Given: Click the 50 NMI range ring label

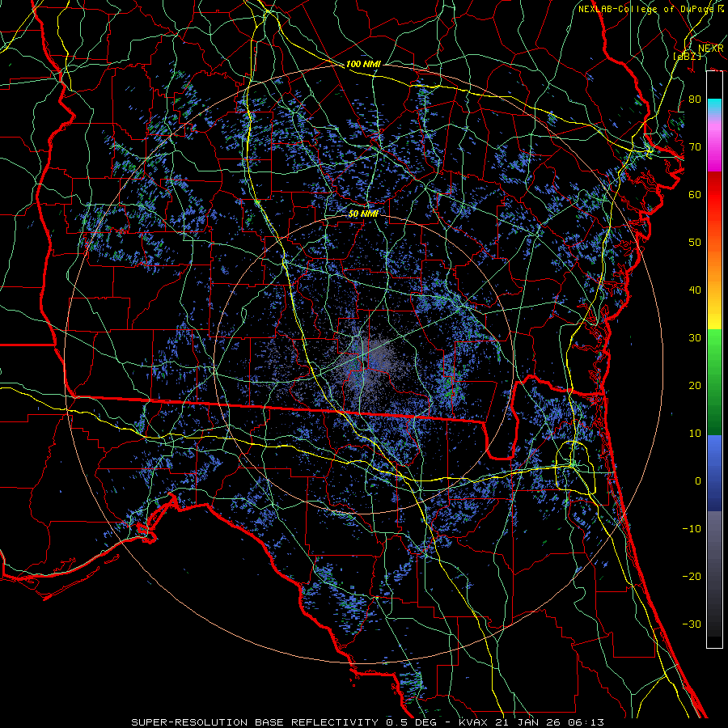Looking at the screenshot, I should pyautogui.click(x=363, y=214).
